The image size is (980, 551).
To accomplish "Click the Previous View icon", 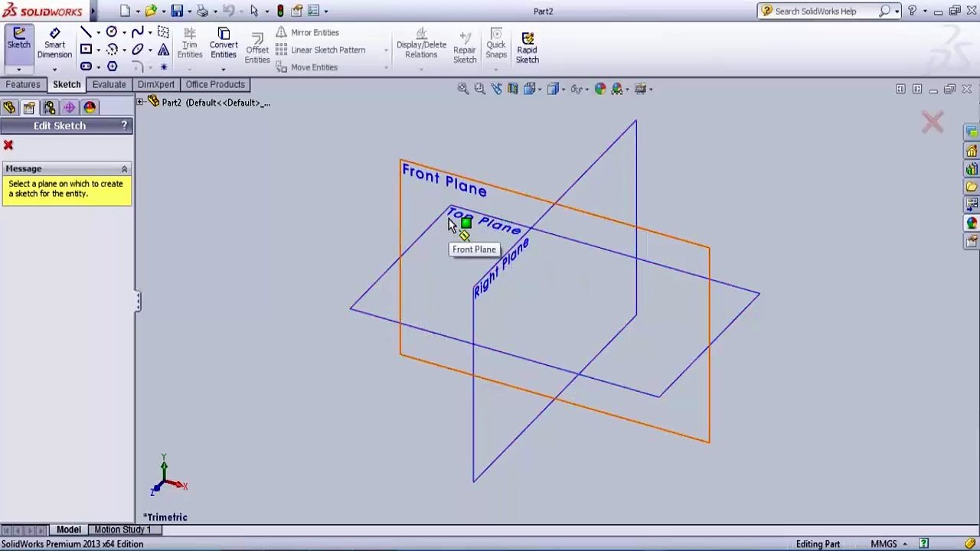I will click(496, 89).
